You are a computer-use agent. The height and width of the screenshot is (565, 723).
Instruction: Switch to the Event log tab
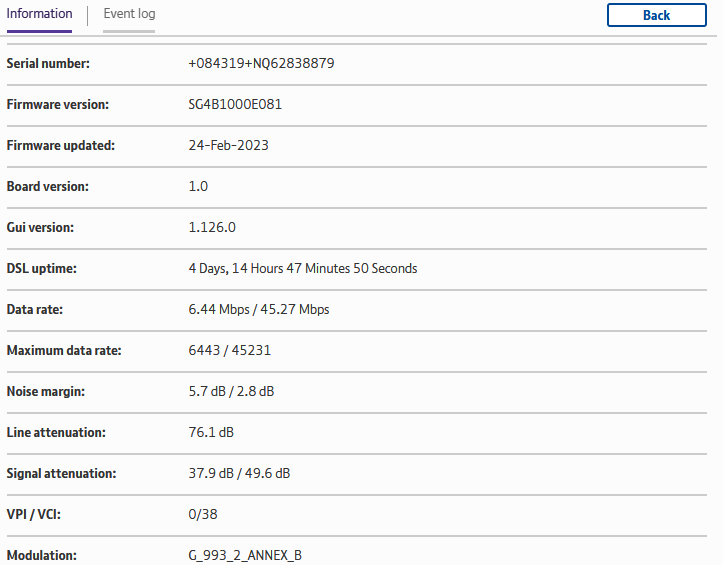tap(129, 14)
